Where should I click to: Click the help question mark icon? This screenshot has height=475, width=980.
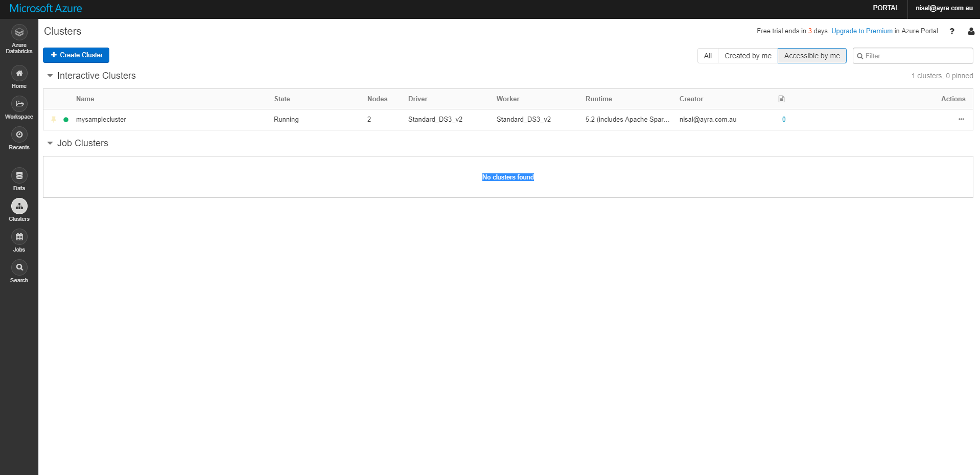pos(952,31)
